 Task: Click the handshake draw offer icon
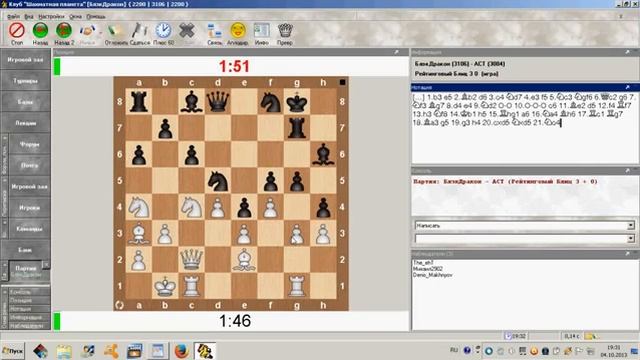point(87,31)
